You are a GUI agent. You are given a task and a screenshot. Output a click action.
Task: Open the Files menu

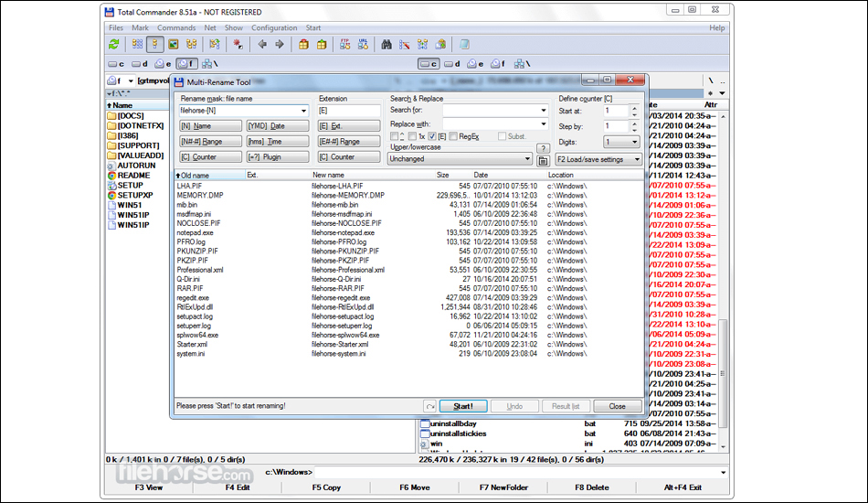pyautogui.click(x=116, y=27)
